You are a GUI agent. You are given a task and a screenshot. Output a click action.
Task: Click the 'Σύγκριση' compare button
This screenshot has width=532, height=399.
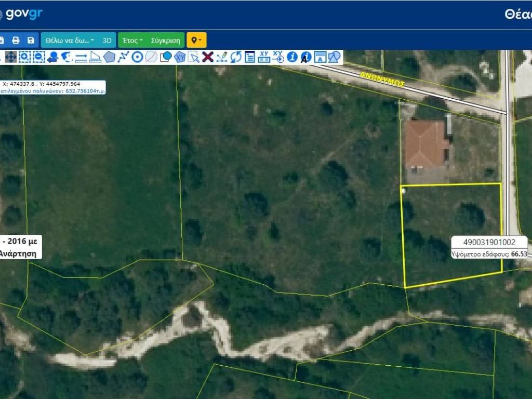pos(165,40)
